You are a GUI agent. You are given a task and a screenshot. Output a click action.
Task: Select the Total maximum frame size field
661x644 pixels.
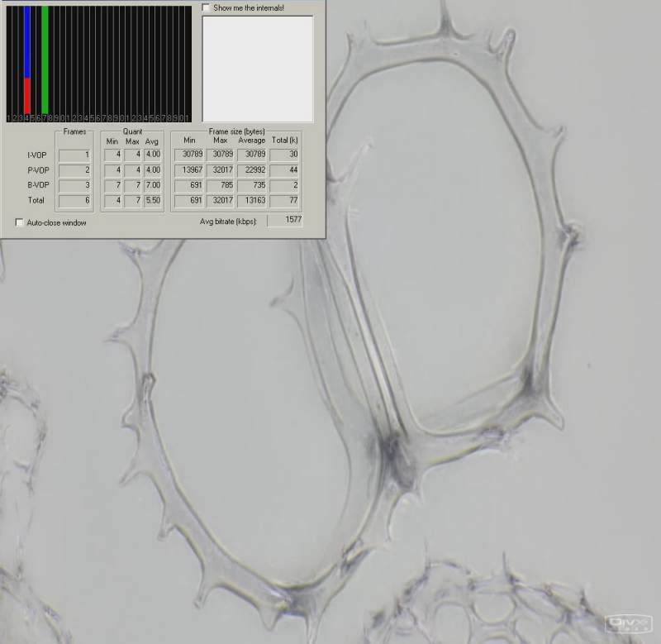(x=221, y=200)
